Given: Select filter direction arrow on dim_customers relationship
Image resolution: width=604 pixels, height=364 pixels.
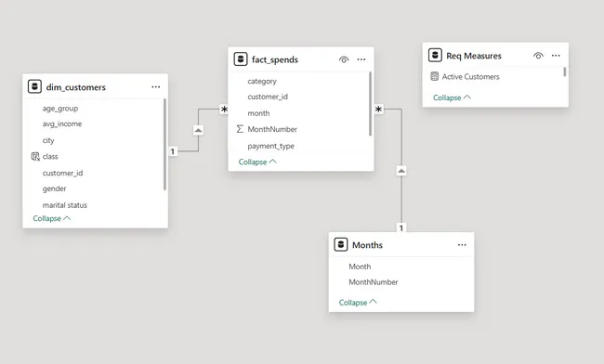Looking at the screenshot, I should click(x=198, y=130).
